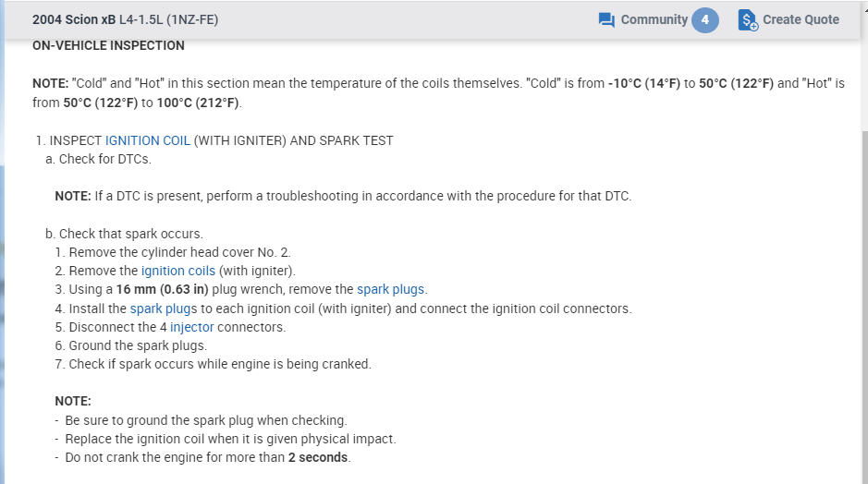Screen dimensions: 868x484
Task: Open the ignition coils link in the remove step
Action: click(178, 271)
